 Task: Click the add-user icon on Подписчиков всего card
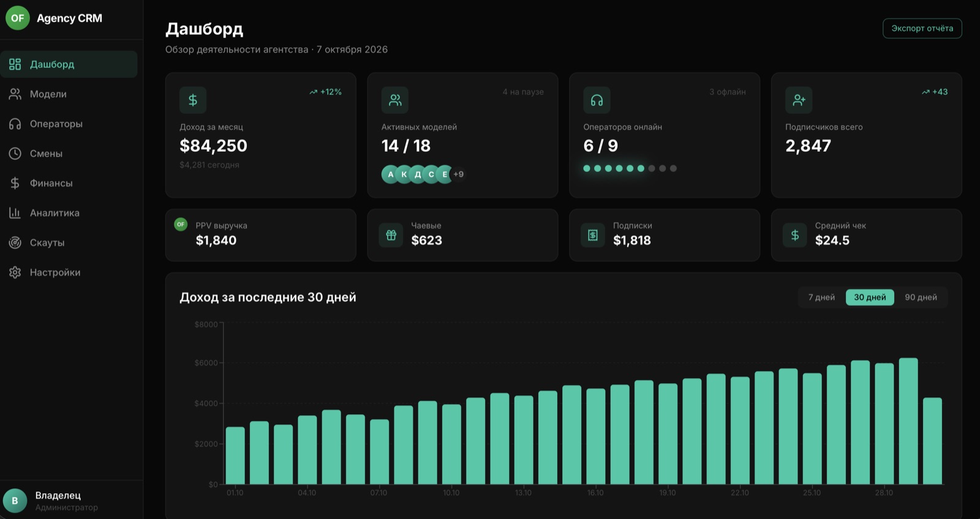(799, 100)
